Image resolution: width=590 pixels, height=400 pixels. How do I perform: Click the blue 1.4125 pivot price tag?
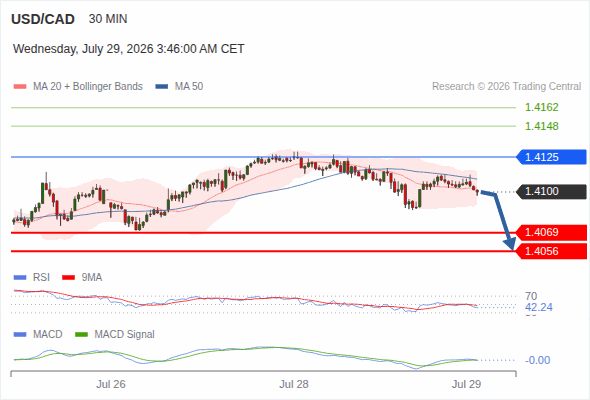551,157
